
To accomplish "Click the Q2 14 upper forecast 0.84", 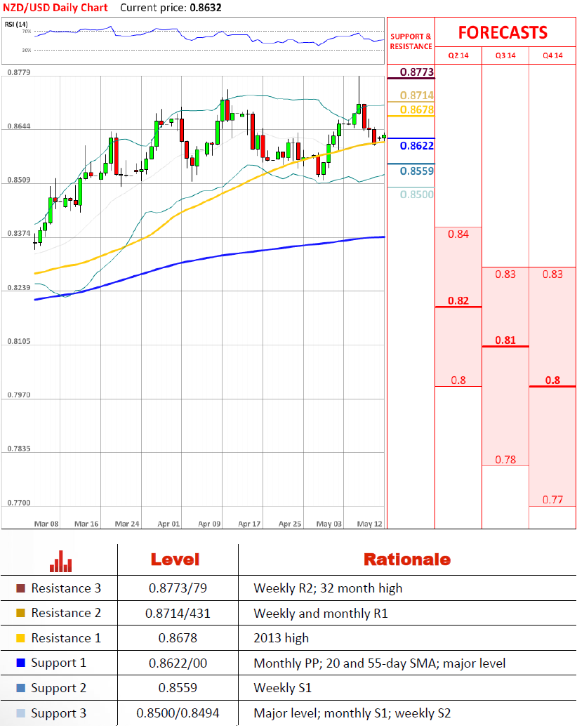I will 458,234.
